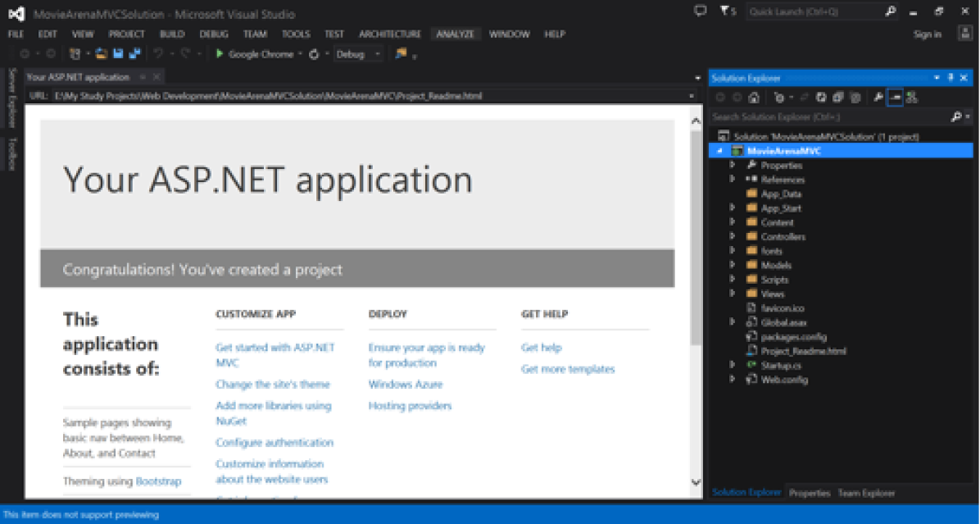Open the 'Windows Azure' link
Image resolution: width=980 pixels, height=524 pixels.
(x=405, y=385)
